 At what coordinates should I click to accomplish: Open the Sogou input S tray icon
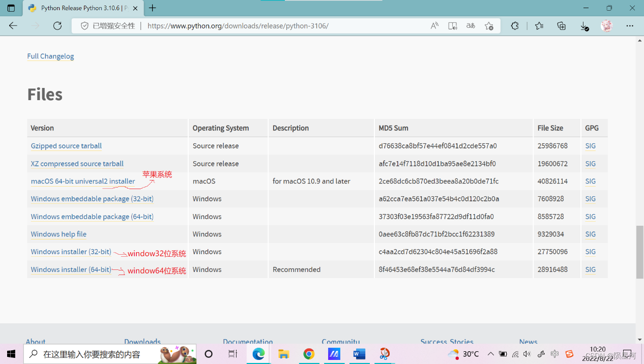point(569,354)
